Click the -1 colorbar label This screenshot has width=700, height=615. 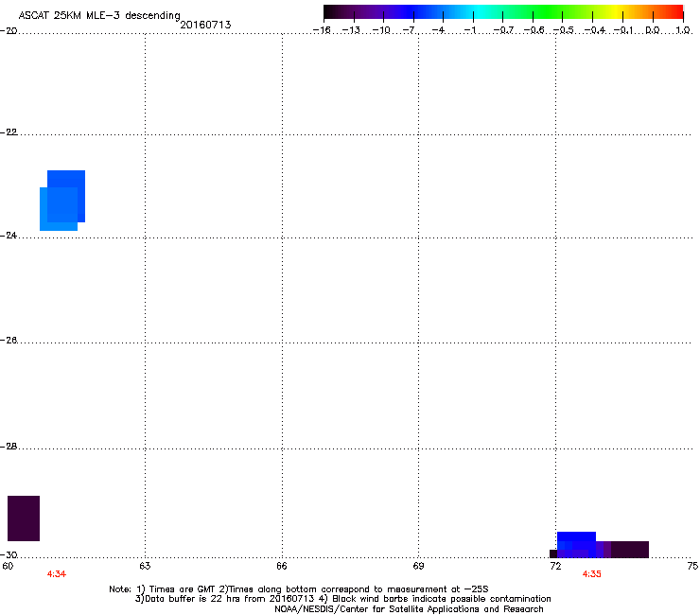tap(469, 30)
